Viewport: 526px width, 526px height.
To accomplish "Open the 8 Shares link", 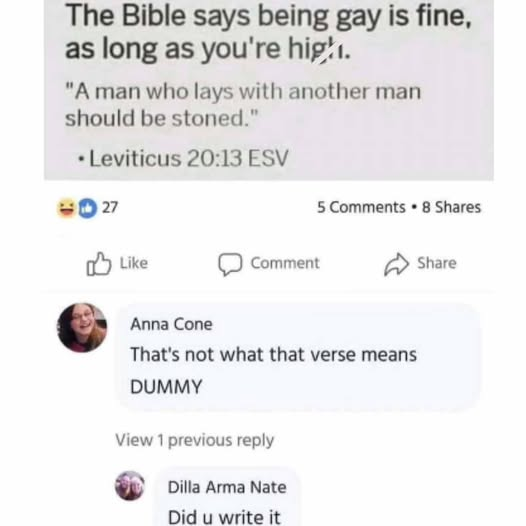I will pos(452,207).
